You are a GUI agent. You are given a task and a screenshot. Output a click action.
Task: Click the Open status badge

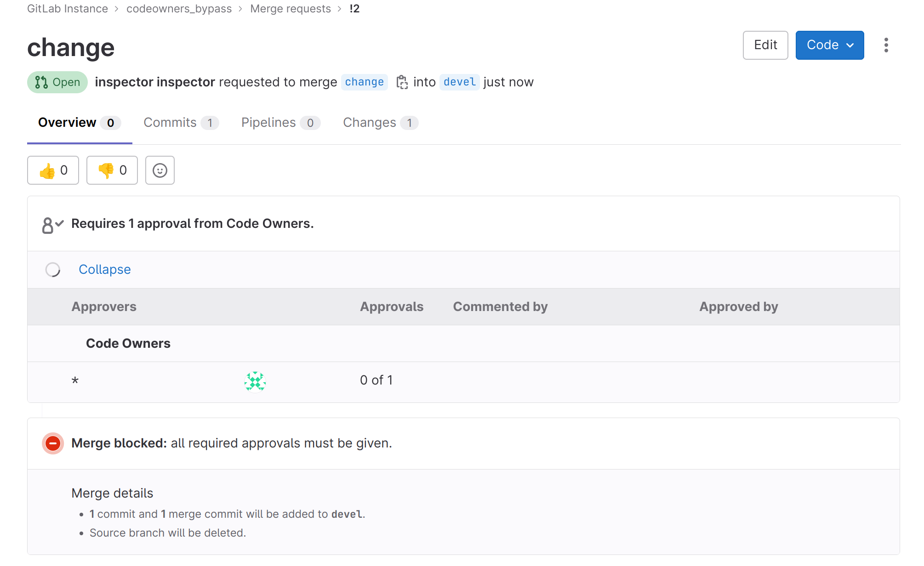[x=57, y=82]
